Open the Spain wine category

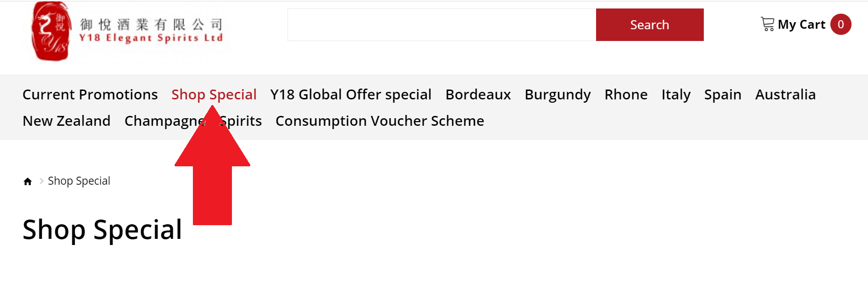(x=722, y=95)
